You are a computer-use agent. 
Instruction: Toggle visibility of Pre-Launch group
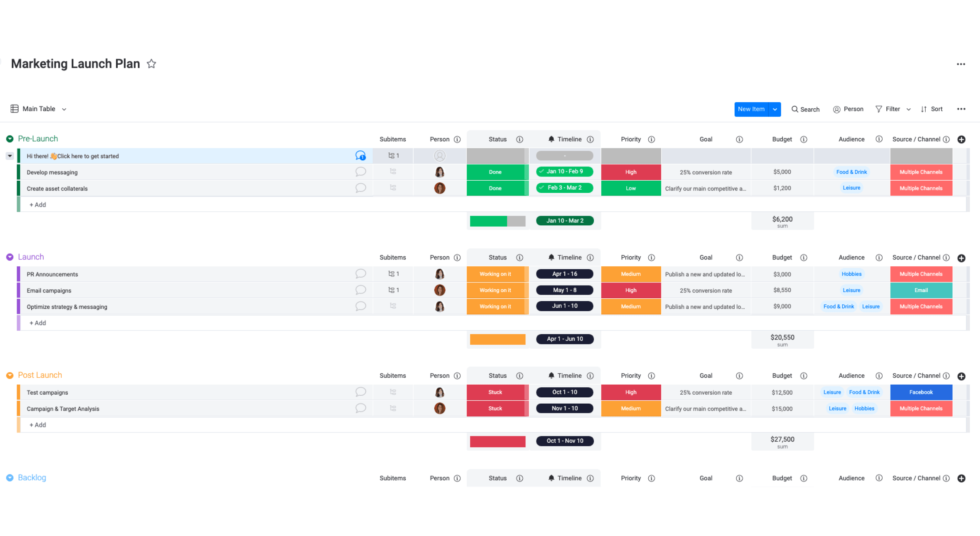point(11,139)
